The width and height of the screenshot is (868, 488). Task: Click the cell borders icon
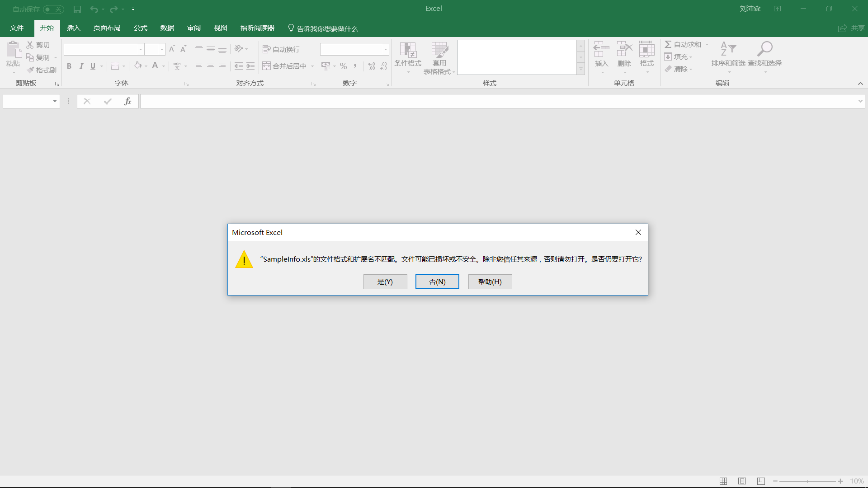115,66
